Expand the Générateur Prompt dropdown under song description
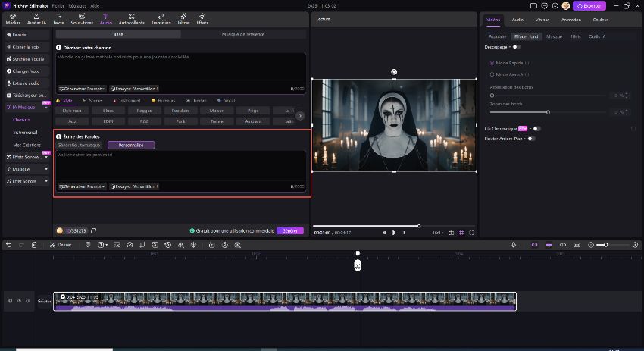The width and height of the screenshot is (644, 351). point(82,89)
